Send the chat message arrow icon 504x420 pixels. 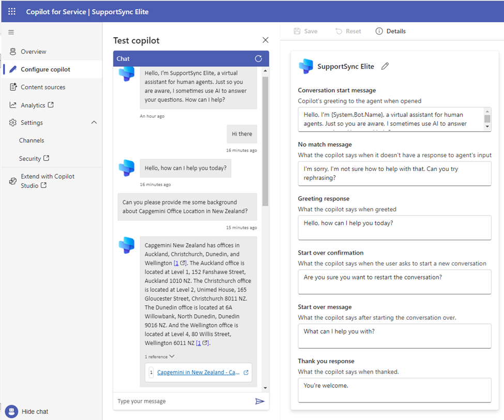point(259,401)
